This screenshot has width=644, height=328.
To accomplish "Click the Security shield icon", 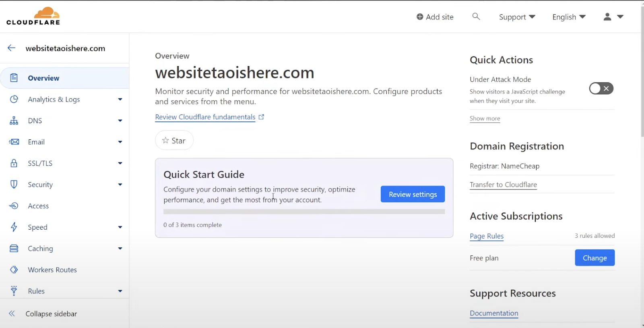I will 14,185.
